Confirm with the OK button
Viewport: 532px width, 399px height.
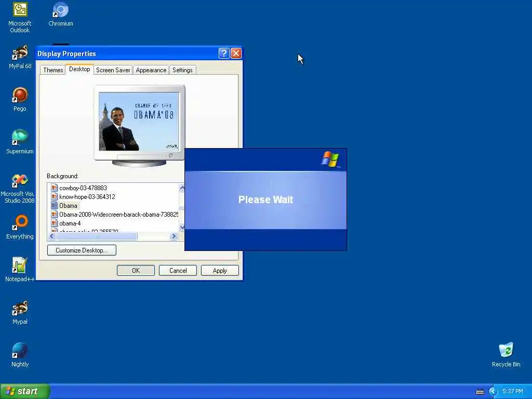pos(136,270)
